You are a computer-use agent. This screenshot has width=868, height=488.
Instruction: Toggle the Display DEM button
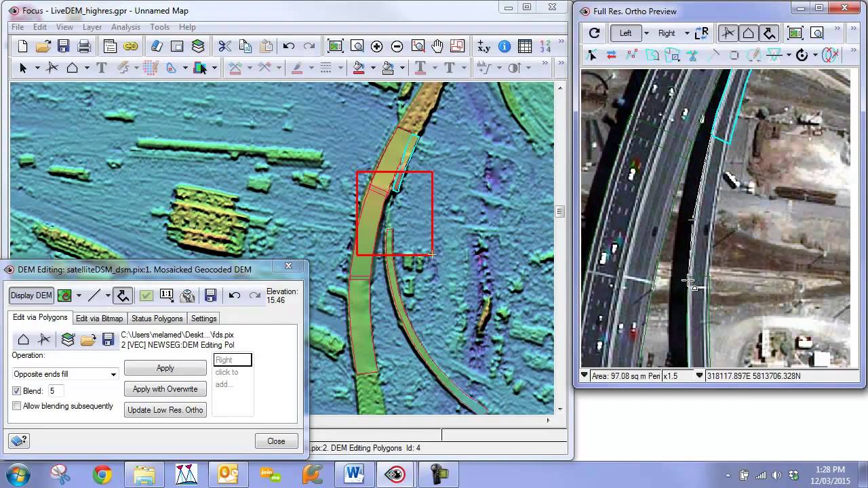(x=31, y=295)
